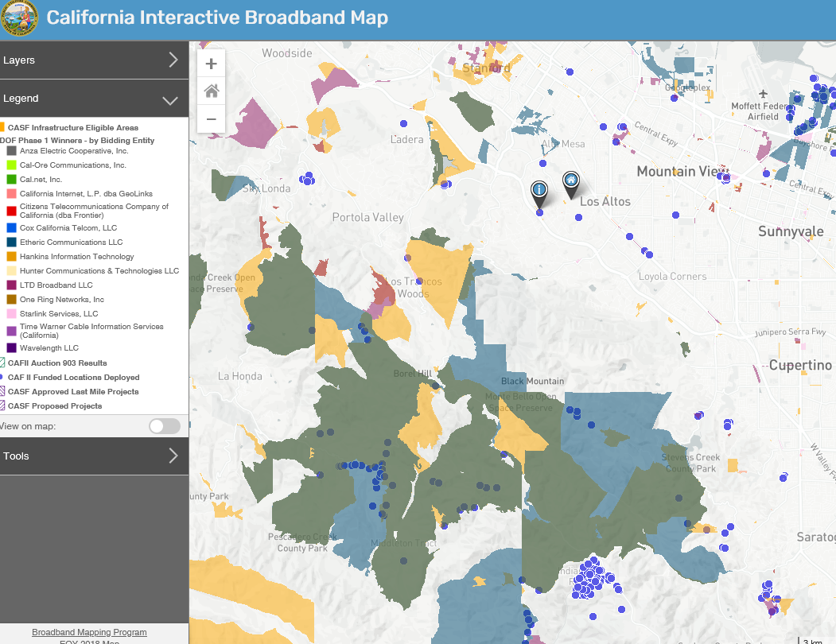This screenshot has height=644, width=836.
Task: Click the Etheric Communications dark blue swatch
Action: coord(12,242)
